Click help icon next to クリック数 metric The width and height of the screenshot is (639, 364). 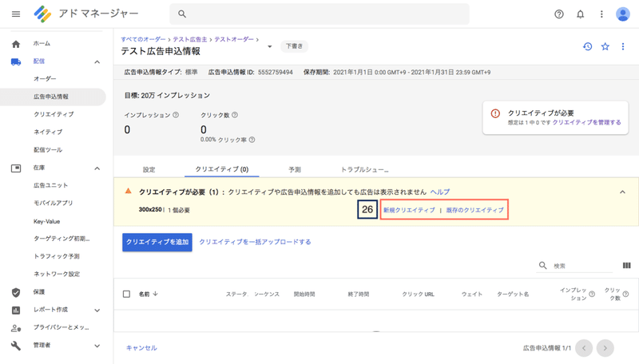tap(235, 115)
